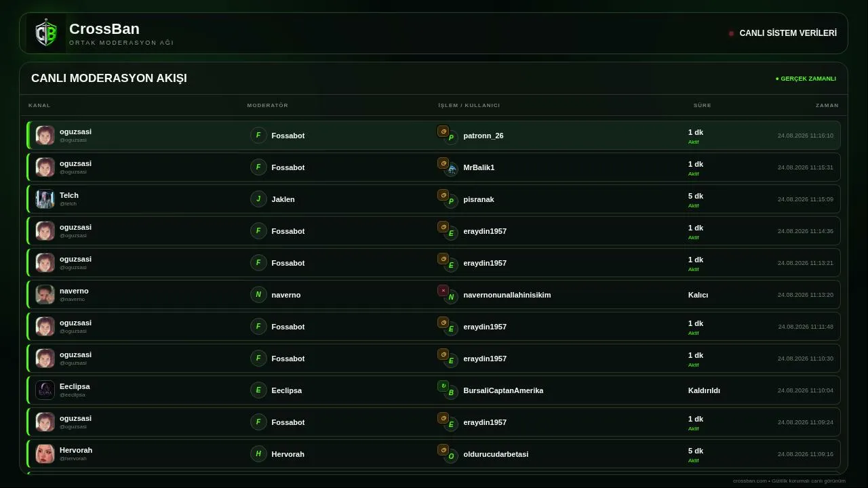The width and height of the screenshot is (868, 488).
Task: Click the red ban icon beside navernonunallahinisikim
Action: point(443,291)
